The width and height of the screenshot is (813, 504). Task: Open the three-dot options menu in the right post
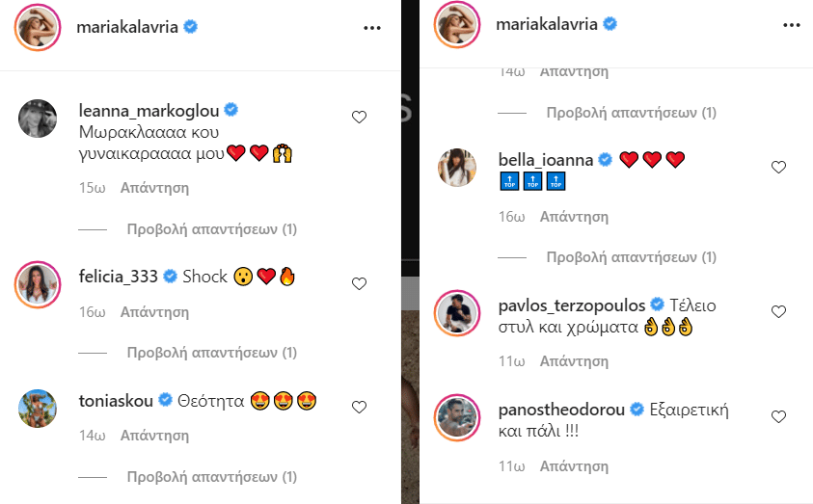pyautogui.click(x=792, y=25)
